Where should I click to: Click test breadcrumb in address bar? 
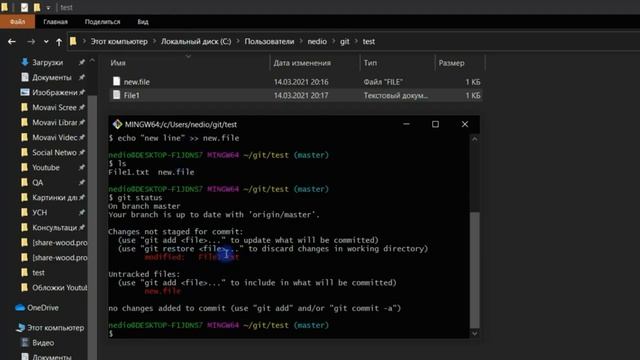pos(369,42)
